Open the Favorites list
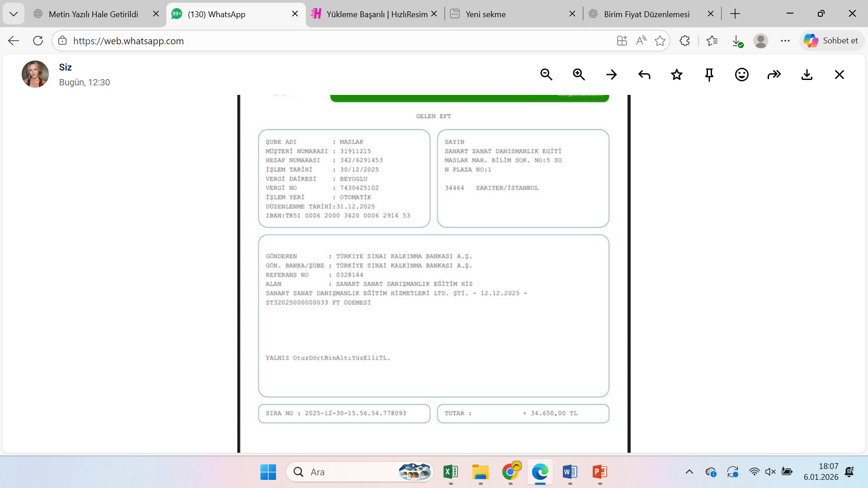 click(712, 41)
